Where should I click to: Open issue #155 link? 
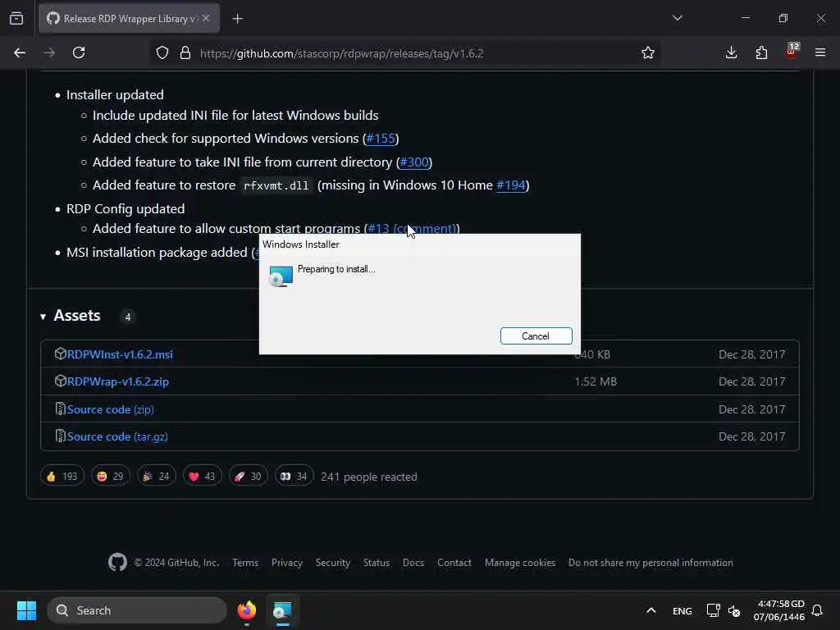(x=381, y=138)
